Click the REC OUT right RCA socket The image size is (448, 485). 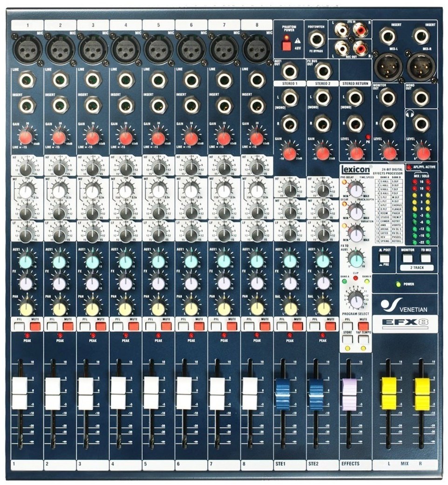tap(360, 48)
